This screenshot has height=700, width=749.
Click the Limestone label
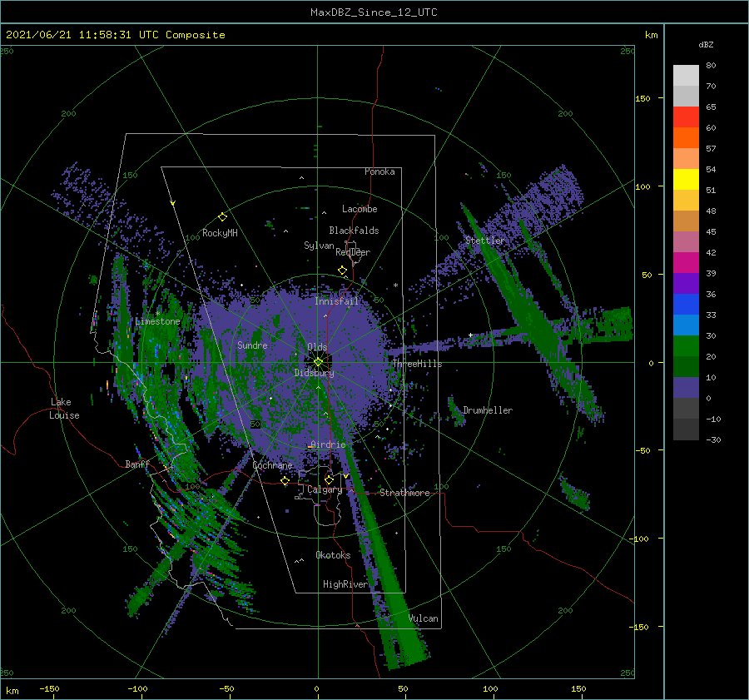[157, 321]
